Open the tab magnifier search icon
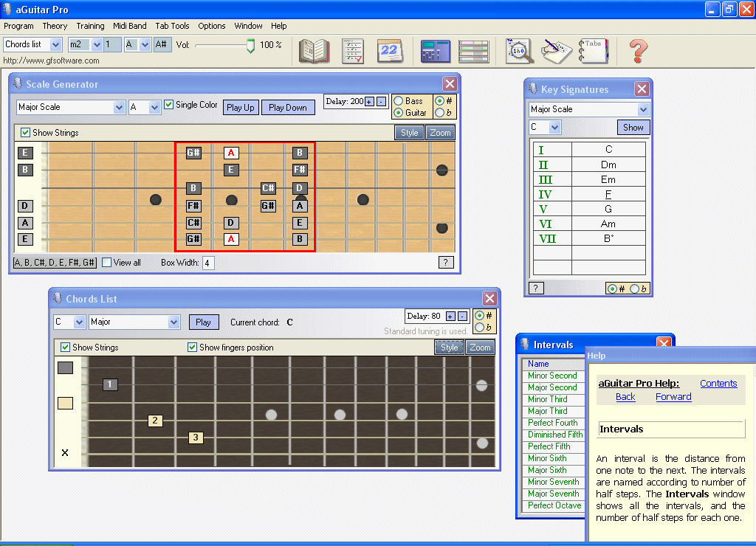756x546 pixels. click(519, 51)
